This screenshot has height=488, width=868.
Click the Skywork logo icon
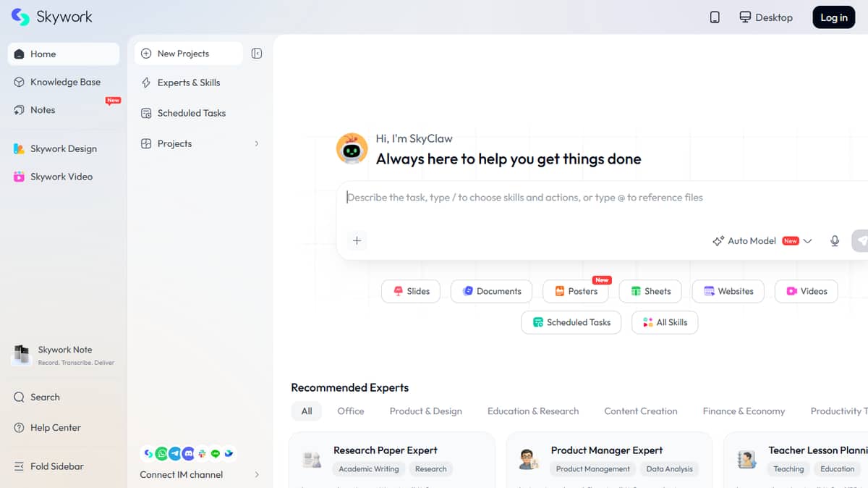pos(20,17)
